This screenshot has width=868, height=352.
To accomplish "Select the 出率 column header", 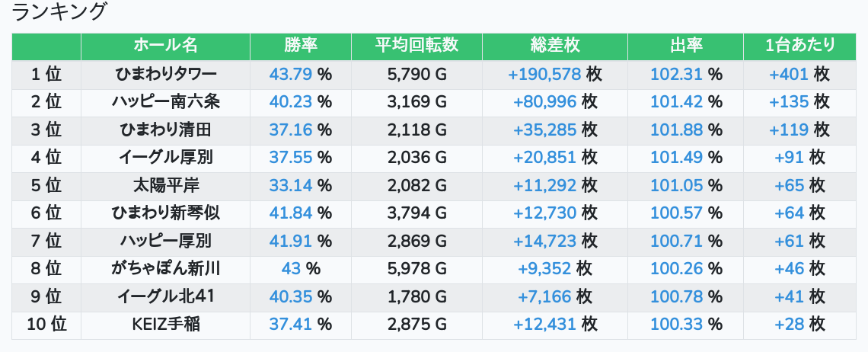I will pyautogui.click(x=685, y=46).
